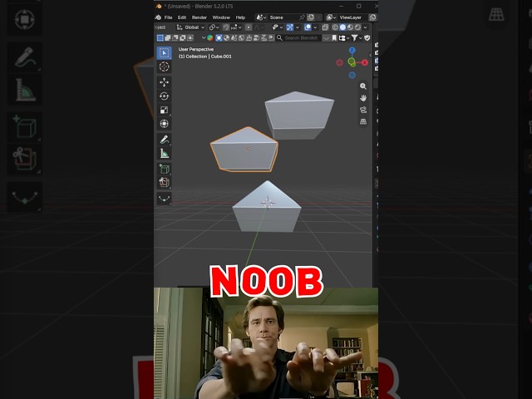The width and height of the screenshot is (532, 399).
Task: Click the select mode Extend icon
Action: (168, 37)
